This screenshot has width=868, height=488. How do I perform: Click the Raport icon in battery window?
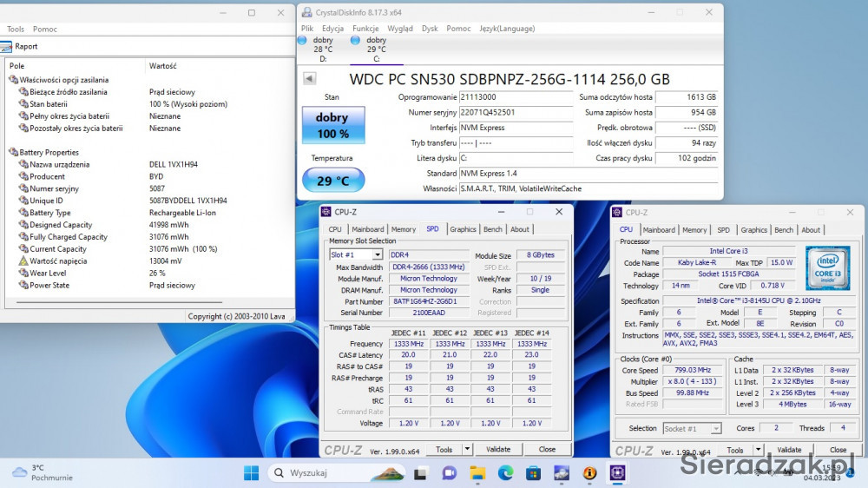(x=7, y=47)
